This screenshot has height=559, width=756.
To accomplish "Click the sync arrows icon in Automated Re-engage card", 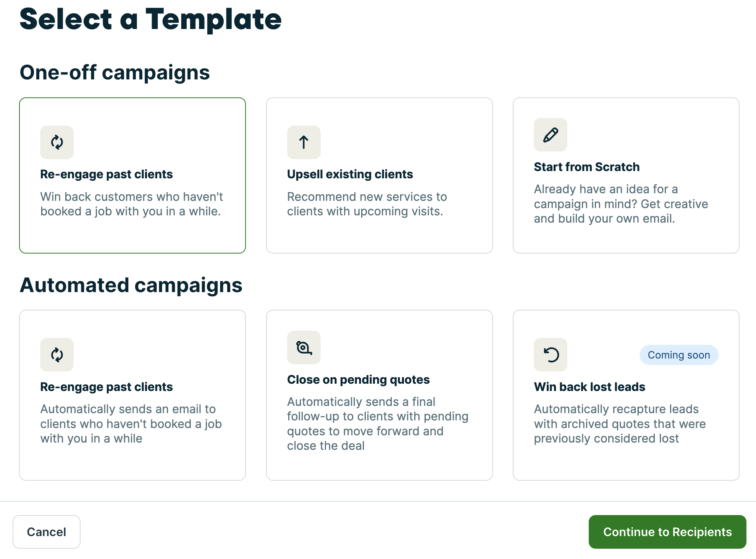I will click(x=57, y=355).
